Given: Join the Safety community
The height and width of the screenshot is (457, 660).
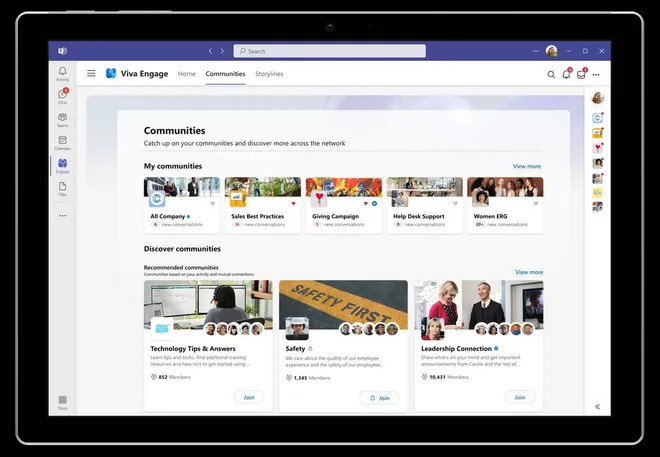Looking at the screenshot, I should tap(379, 398).
